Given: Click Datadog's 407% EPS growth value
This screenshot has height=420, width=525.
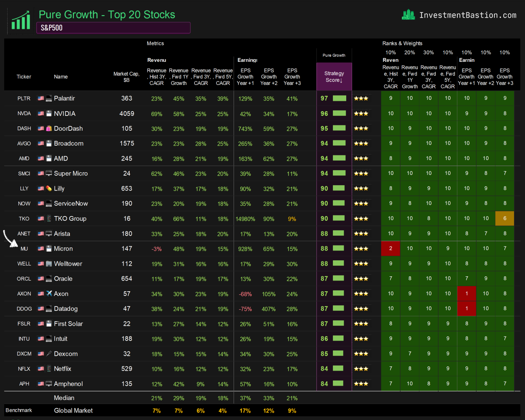Looking at the screenshot, I should click(x=269, y=309).
